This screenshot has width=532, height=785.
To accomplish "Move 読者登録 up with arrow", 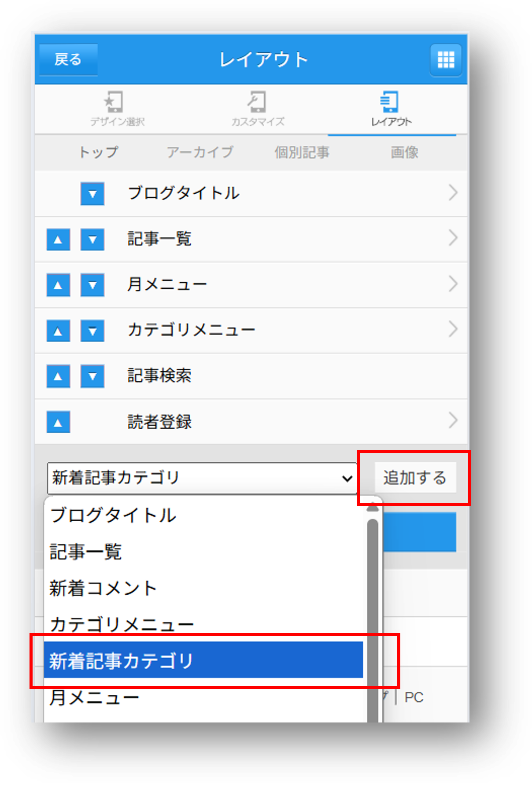I will tap(58, 422).
